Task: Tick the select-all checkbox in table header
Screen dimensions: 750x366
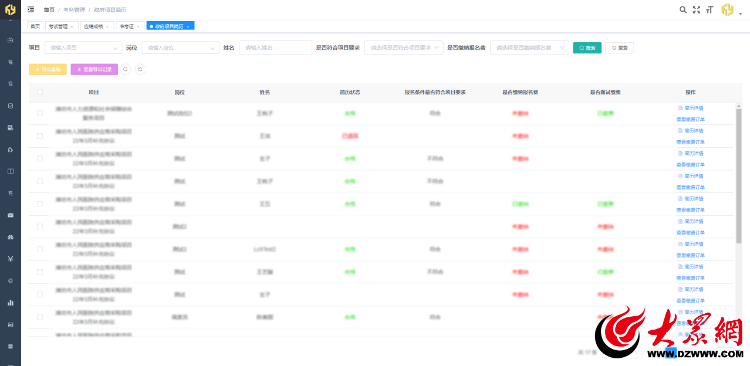Action: coord(40,92)
